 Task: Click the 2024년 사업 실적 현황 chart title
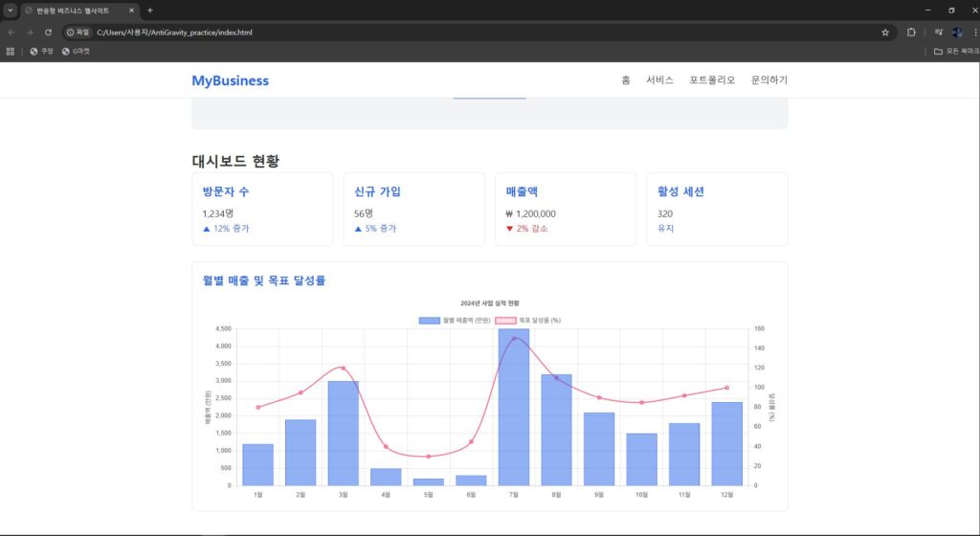click(490, 303)
